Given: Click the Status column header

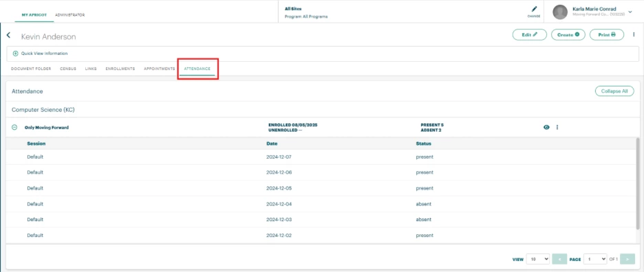Looking at the screenshot, I should pos(423,144).
